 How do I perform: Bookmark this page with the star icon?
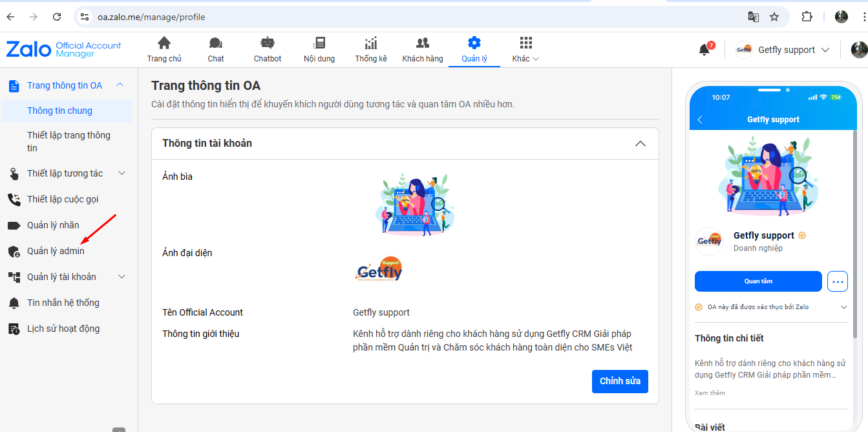coord(774,17)
